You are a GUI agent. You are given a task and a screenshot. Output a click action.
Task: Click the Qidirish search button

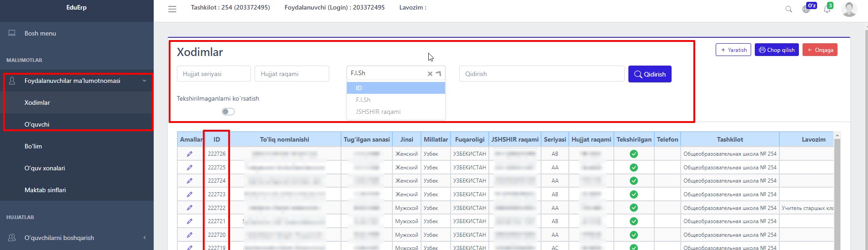tap(649, 74)
